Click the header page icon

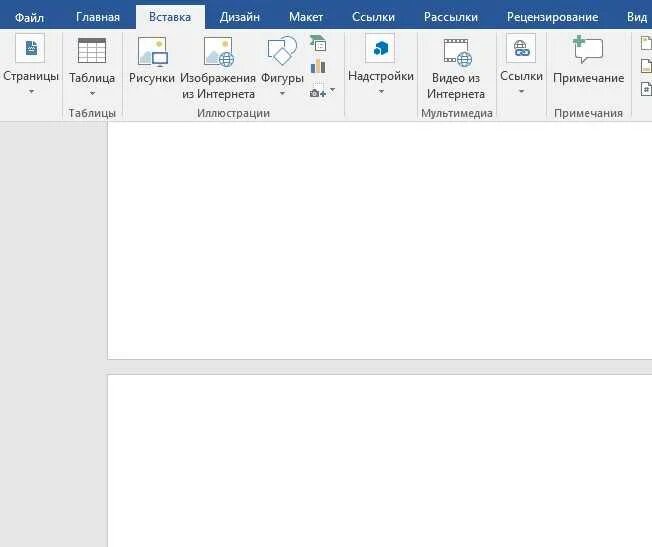(x=647, y=42)
